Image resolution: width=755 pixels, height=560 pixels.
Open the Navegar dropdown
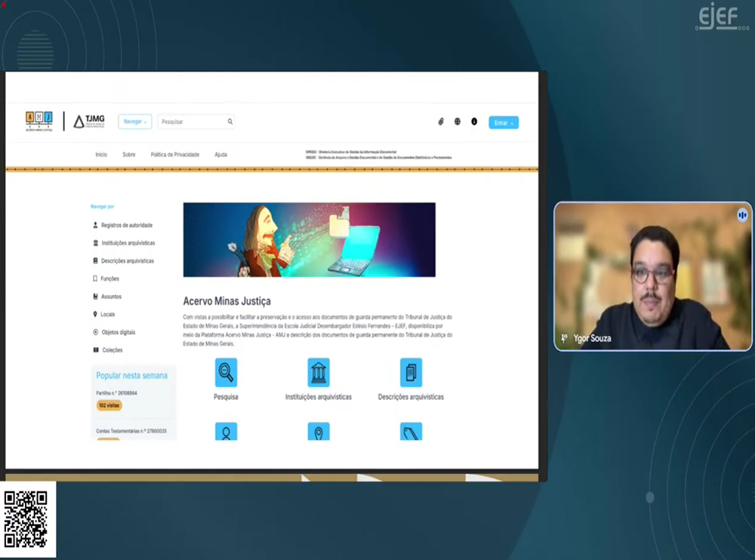[135, 122]
